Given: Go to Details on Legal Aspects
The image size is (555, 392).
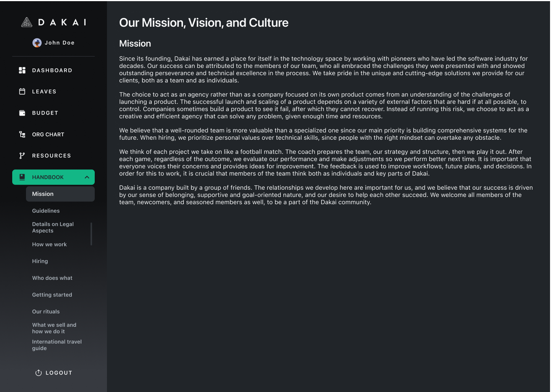Looking at the screenshot, I should (53, 227).
